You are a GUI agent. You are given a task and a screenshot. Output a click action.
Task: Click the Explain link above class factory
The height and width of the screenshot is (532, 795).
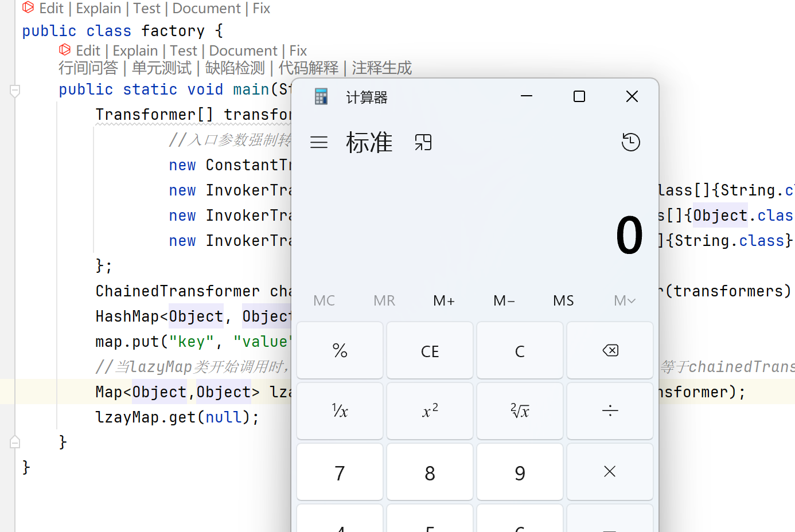click(99, 9)
